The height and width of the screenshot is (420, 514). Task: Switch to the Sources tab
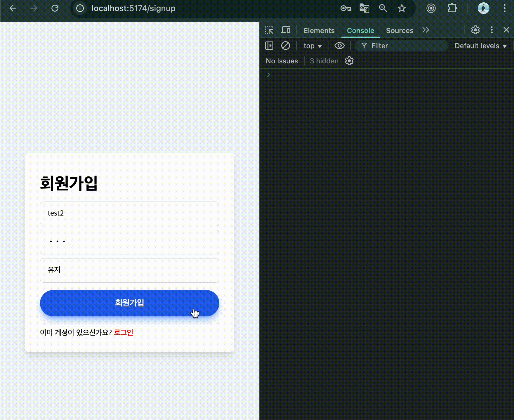[400, 30]
